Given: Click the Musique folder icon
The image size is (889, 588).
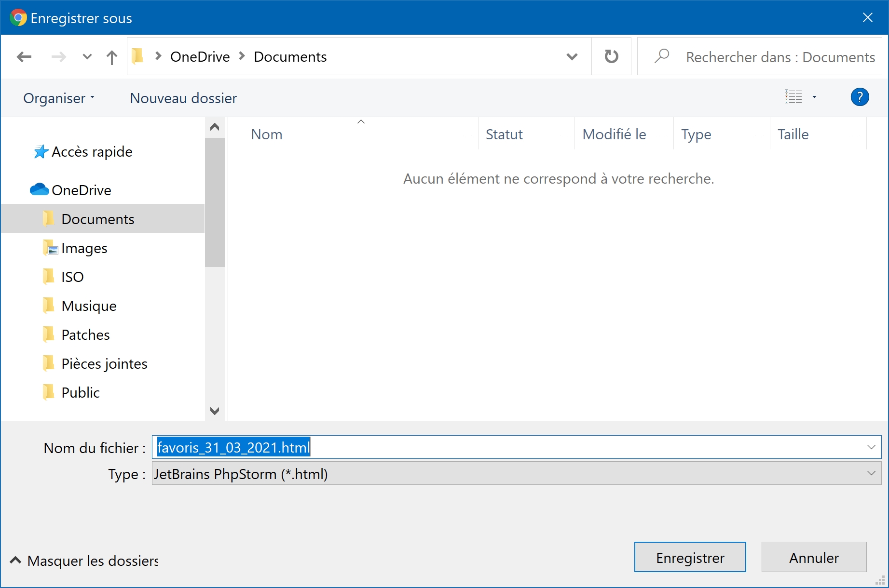Looking at the screenshot, I should 49,306.
